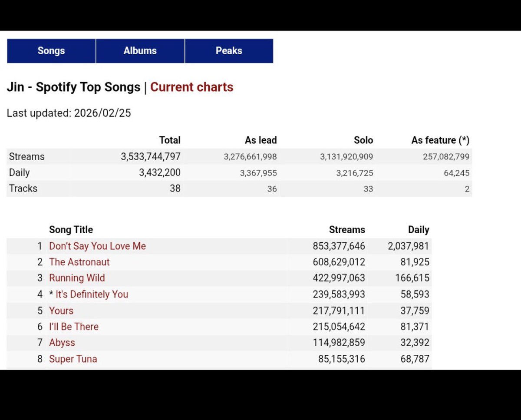The height and width of the screenshot is (420, 521).
Task: Select daily count 32,392
Action: point(415,343)
